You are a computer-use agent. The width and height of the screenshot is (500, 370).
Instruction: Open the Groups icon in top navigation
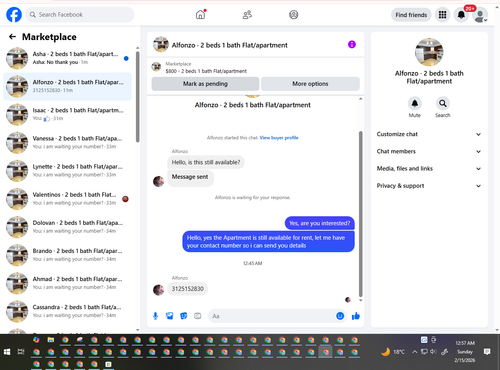pyautogui.click(x=294, y=15)
